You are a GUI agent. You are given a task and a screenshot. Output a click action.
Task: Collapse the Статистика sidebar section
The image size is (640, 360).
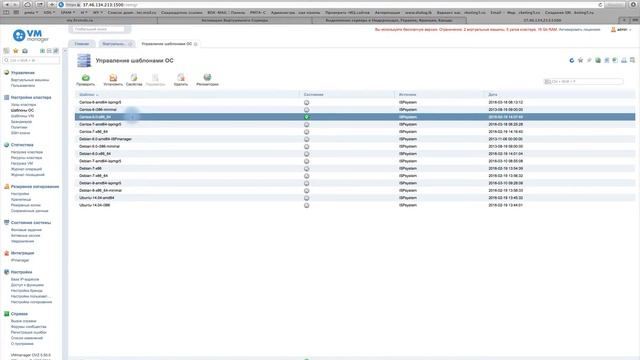coord(22,145)
